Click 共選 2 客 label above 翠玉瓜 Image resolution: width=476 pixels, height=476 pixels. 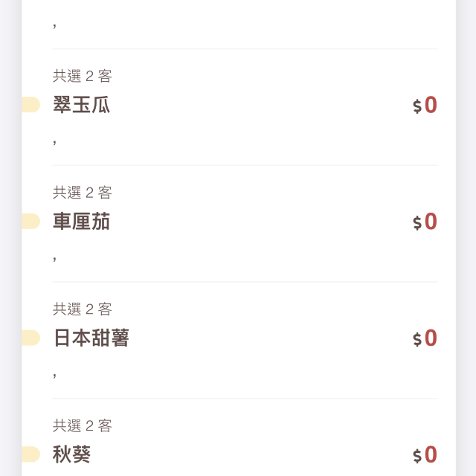pos(83,76)
